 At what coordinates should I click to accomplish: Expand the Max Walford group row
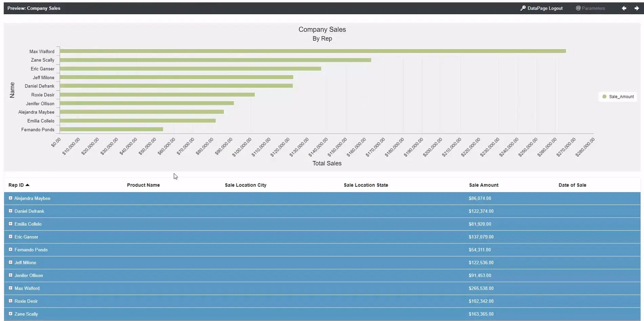(11, 288)
